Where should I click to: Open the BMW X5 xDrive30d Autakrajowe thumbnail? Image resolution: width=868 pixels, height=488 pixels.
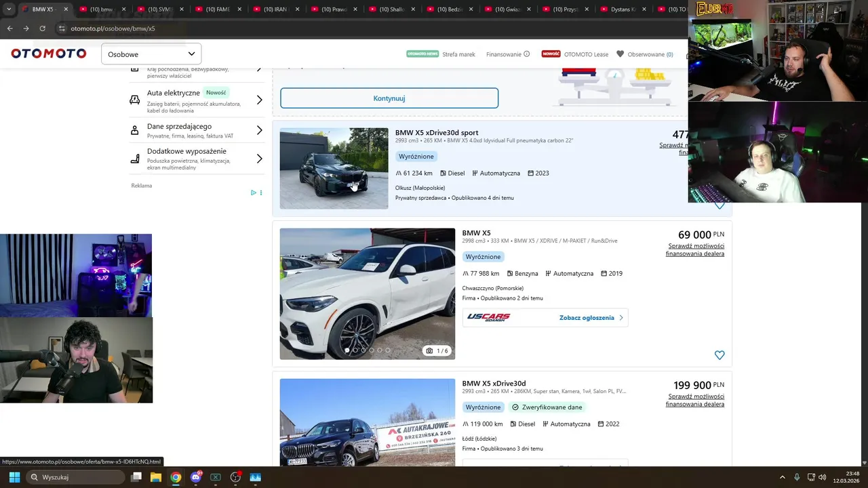coord(368,422)
